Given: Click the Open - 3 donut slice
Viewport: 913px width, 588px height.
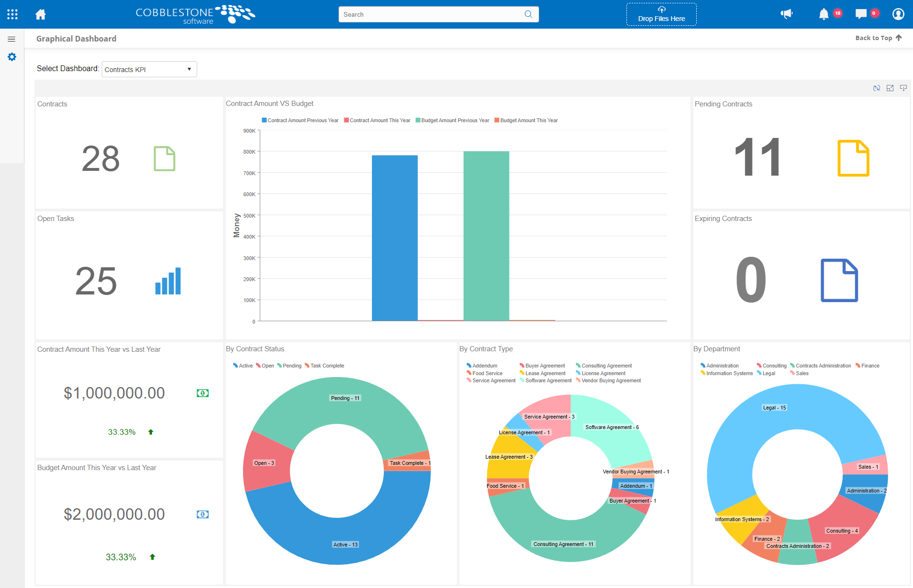Looking at the screenshot, I should point(264,463).
